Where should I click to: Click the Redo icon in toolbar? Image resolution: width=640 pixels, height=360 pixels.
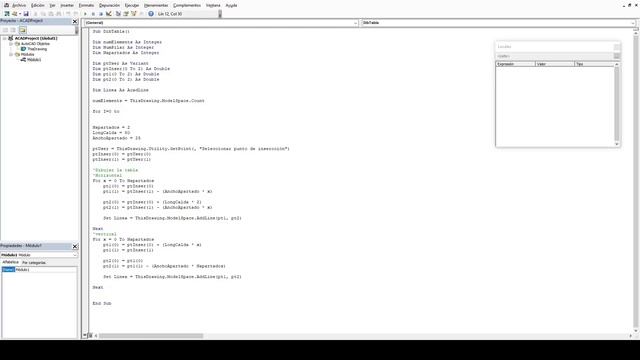pos(76,14)
